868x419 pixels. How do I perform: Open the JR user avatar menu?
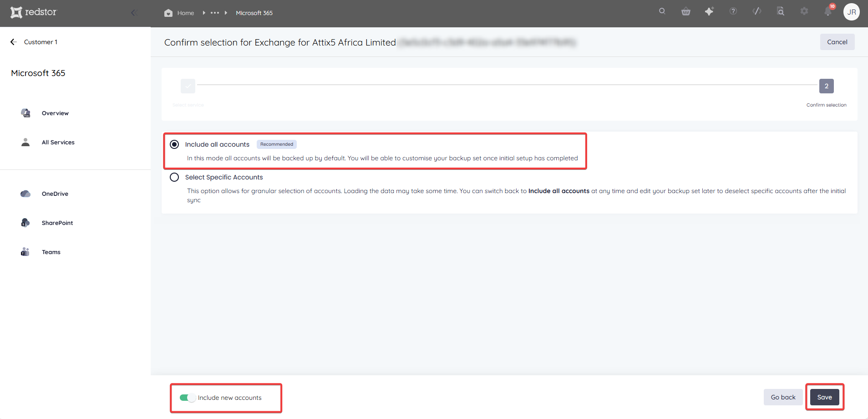coord(852,12)
